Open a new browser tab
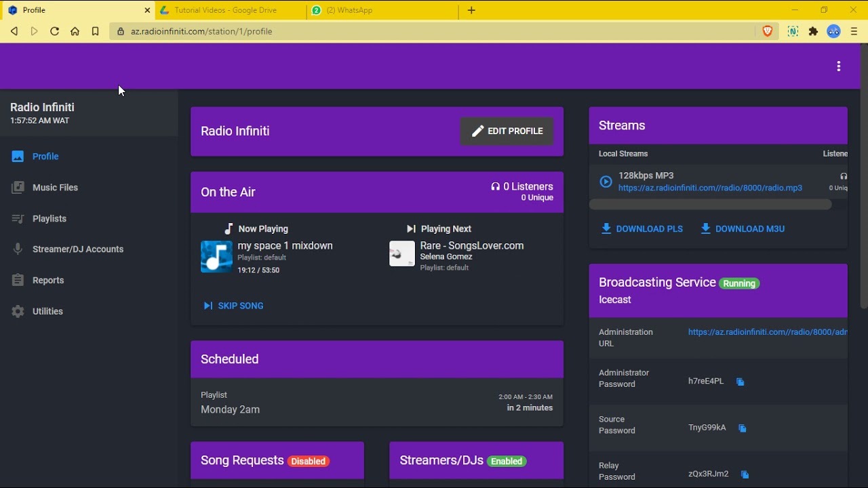Image resolution: width=868 pixels, height=488 pixels. click(x=471, y=10)
